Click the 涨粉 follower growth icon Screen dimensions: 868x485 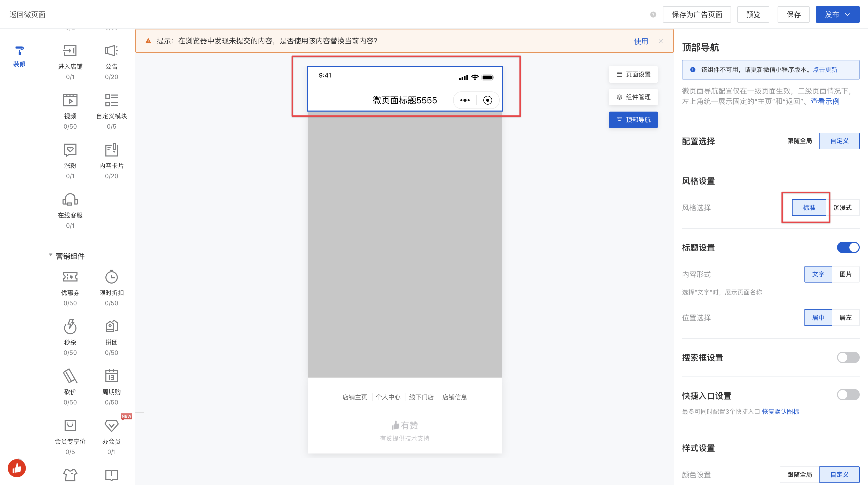point(70,150)
